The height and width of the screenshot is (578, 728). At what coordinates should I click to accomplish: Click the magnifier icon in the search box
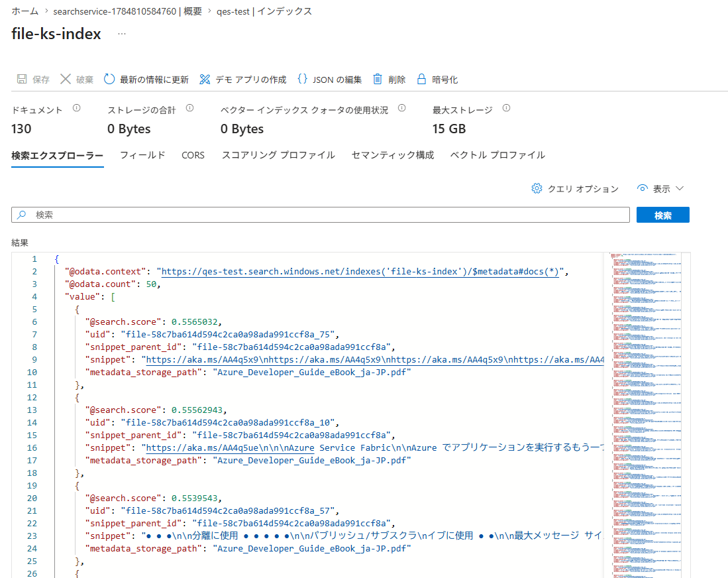tap(21, 215)
